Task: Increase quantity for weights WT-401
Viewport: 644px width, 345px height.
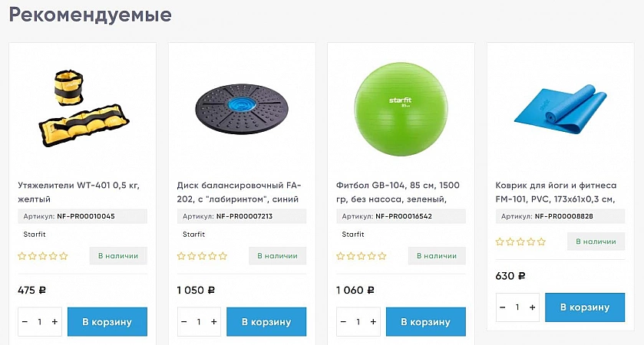Action: (54, 322)
